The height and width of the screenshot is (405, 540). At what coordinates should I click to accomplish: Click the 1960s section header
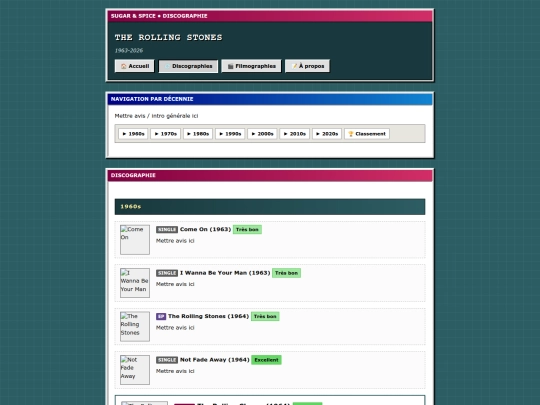point(270,207)
